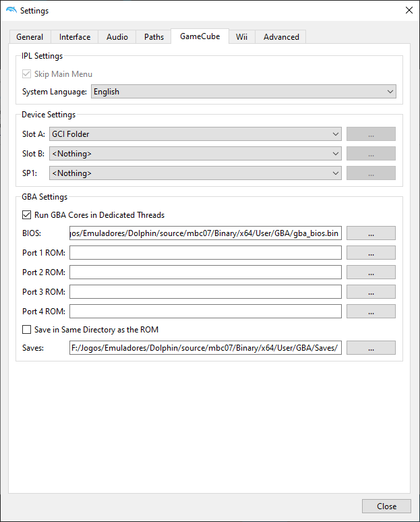Switch to the Wii tab

pyautogui.click(x=241, y=37)
